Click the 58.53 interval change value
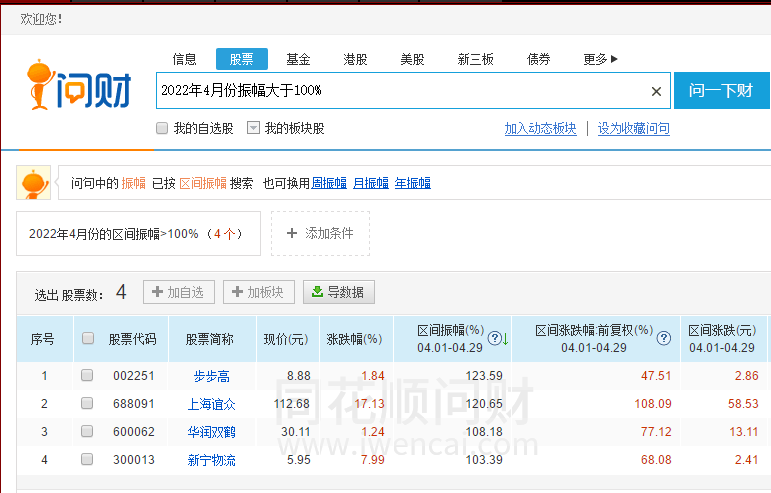This screenshot has height=493, width=771. pos(743,404)
